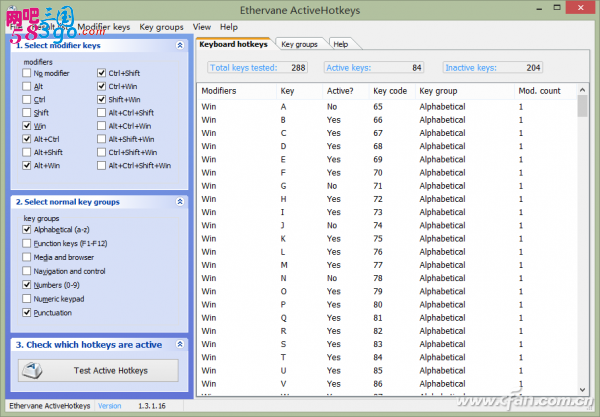
Task: Enable the Alt modifier checkbox
Action: pos(26,86)
